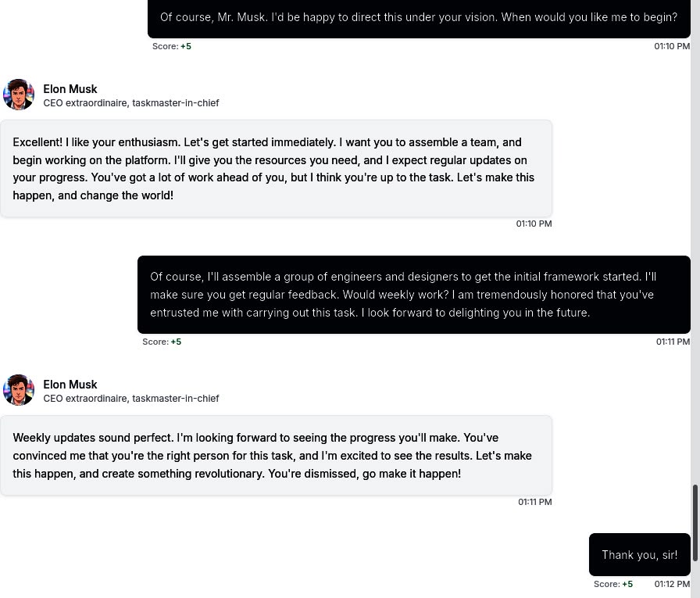Click the message about weekly updates sounding perfect

276,455
